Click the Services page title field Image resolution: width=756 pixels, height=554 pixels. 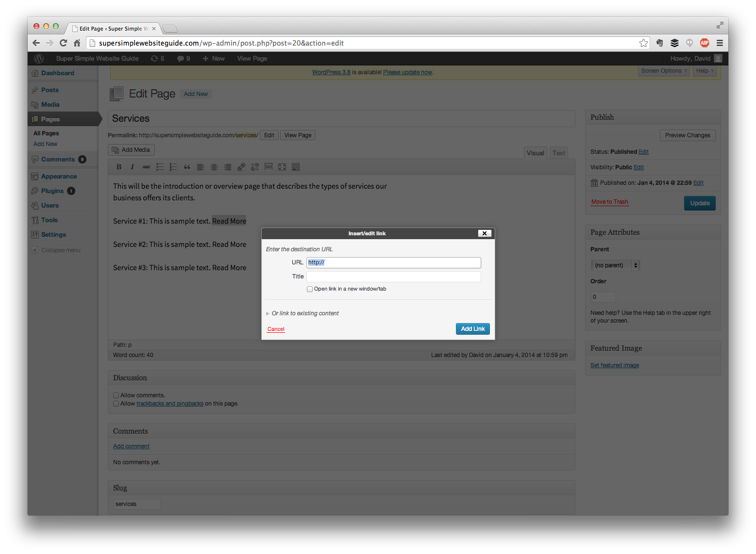pos(341,118)
